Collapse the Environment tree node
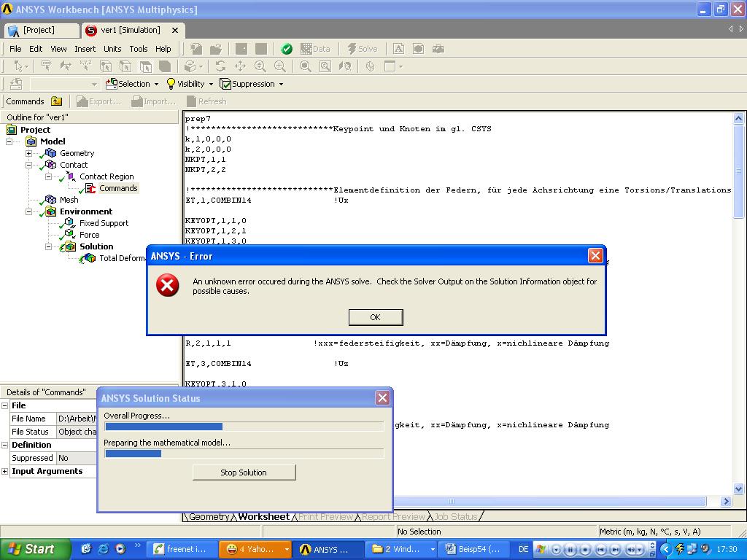Screen dimensions: 747x560 [x=28, y=211]
